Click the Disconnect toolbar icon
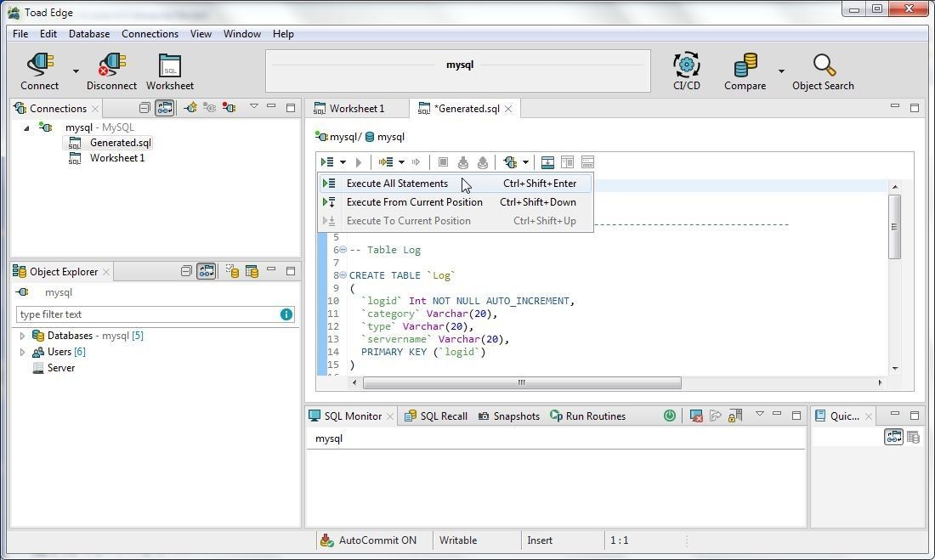Viewport: 935px width, 560px height. [111, 65]
